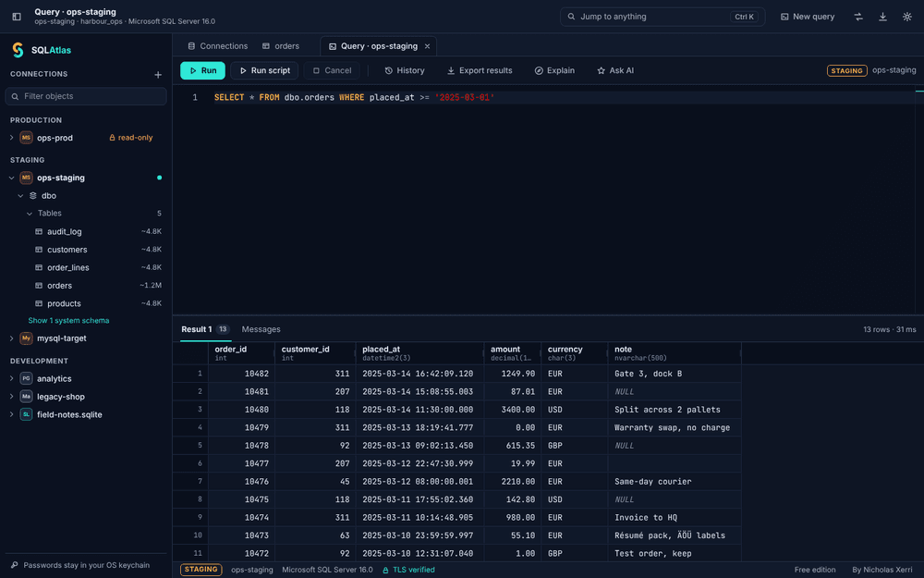Expand the analytics connection
This screenshot has height=578, width=924.
pos(11,378)
